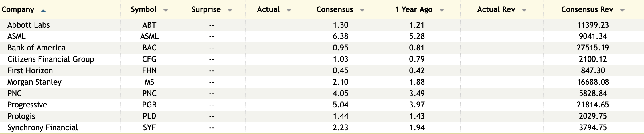644x134 pixels.
Task: Click the Company sort ascending arrow icon
Action: point(43,11)
